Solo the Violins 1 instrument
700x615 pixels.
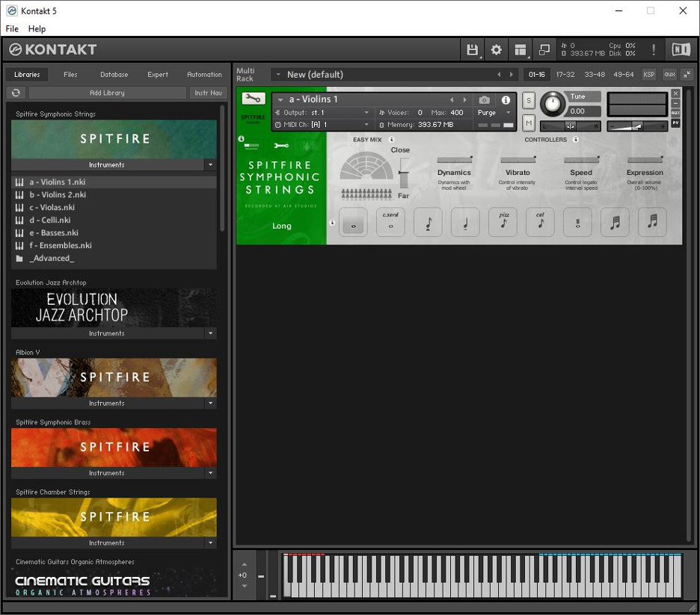click(529, 100)
